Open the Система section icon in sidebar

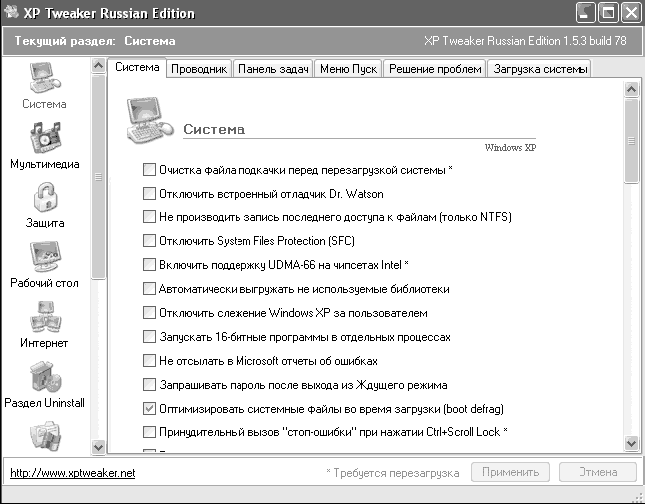(x=45, y=77)
